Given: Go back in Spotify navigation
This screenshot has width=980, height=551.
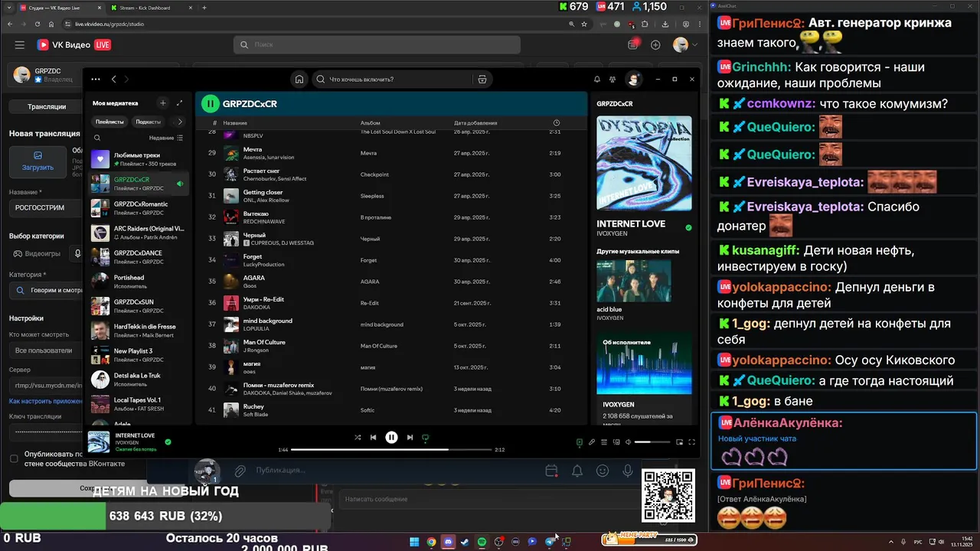Looking at the screenshot, I should point(114,79).
